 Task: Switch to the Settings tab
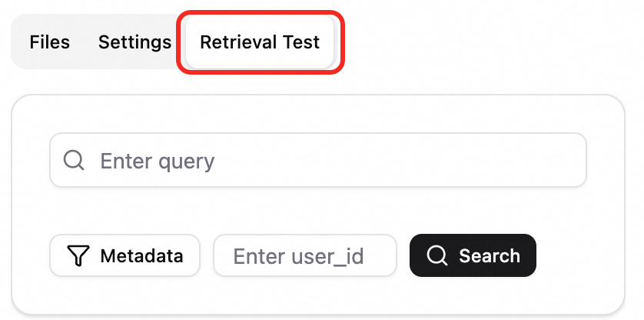tap(134, 42)
